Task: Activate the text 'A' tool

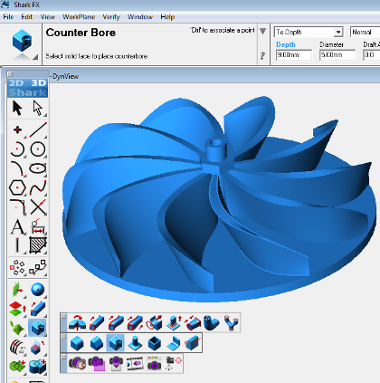Action: (x=17, y=227)
